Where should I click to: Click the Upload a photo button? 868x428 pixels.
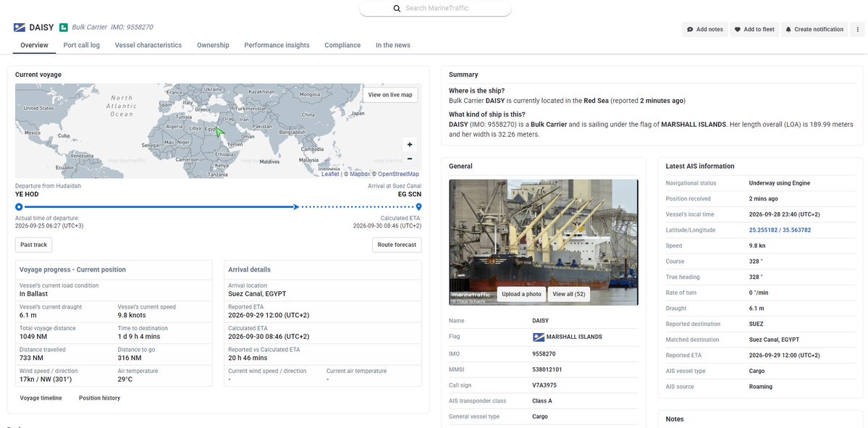coord(521,294)
